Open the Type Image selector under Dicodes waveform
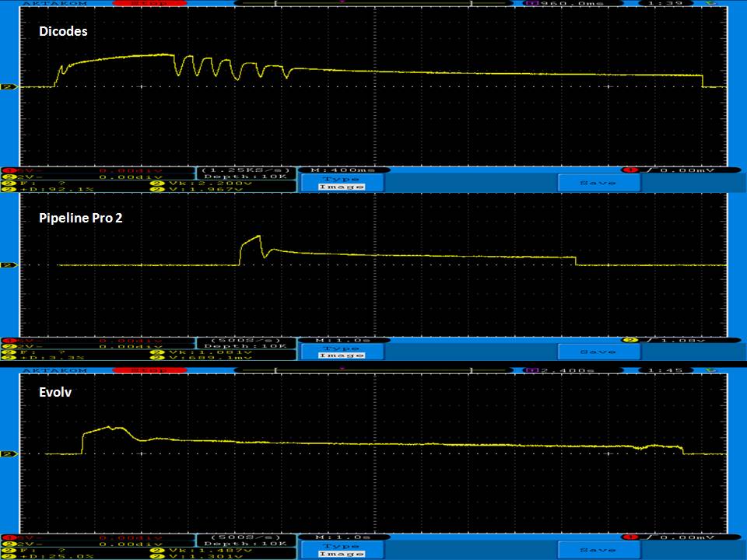The height and width of the screenshot is (560, 747). [342, 183]
